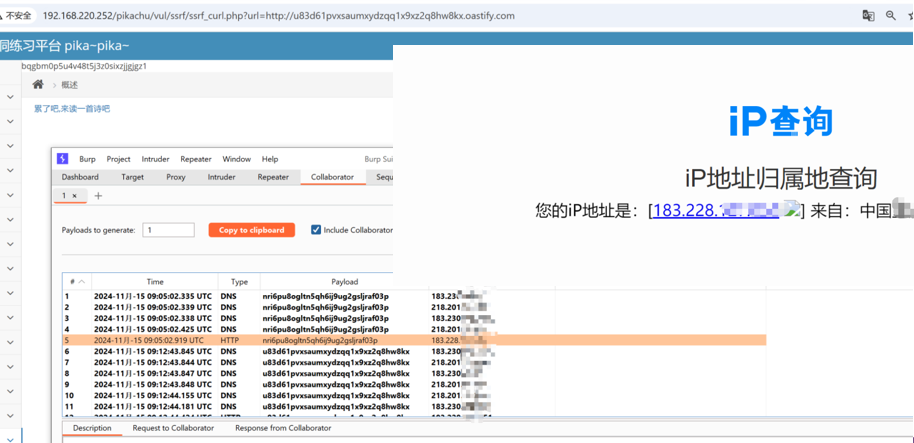Sort interactions by the Type column header
Image resolution: width=914 pixels, height=443 pixels.
point(239,282)
